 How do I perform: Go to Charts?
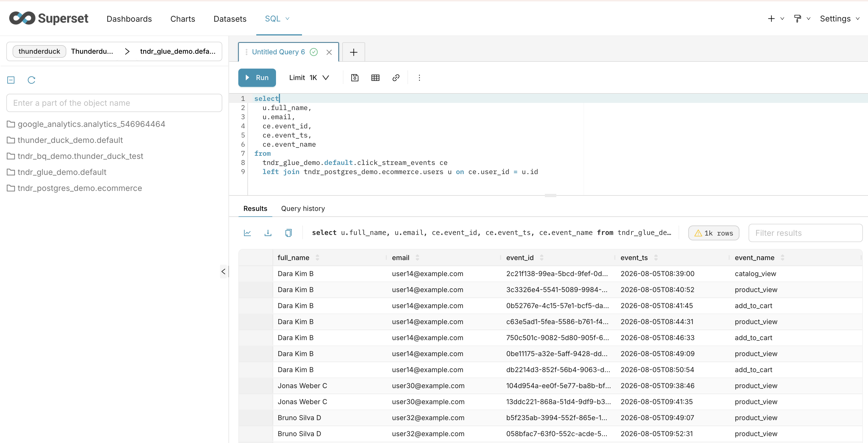point(183,19)
